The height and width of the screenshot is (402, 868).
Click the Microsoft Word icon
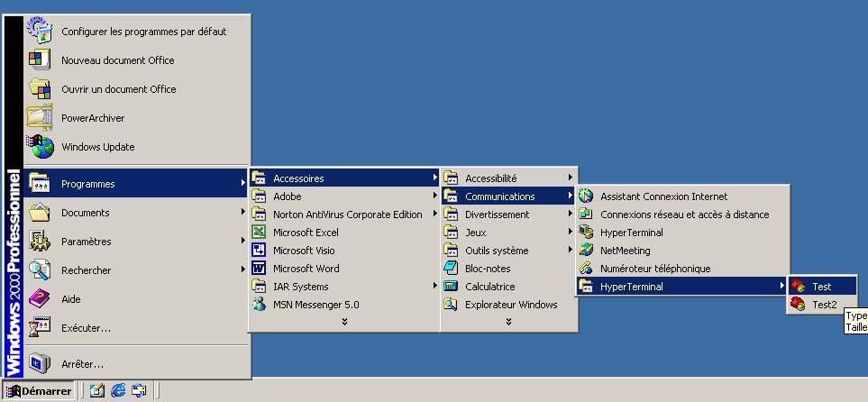pyautogui.click(x=259, y=269)
